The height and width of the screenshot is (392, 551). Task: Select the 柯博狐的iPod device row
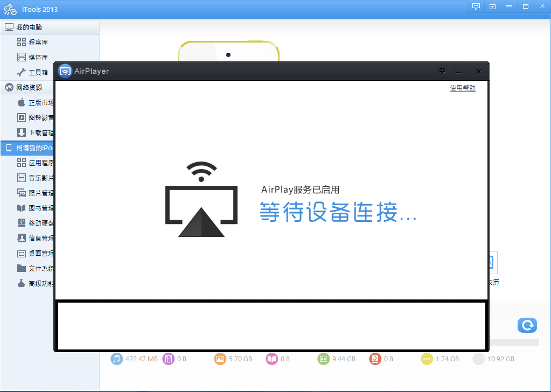pyautogui.click(x=27, y=148)
